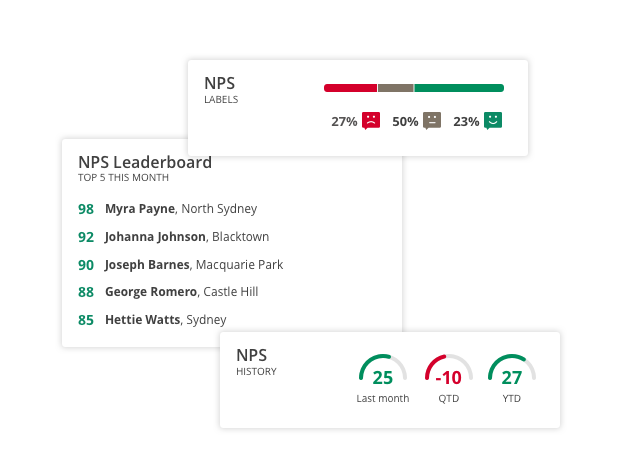Click the grey segment of NPS bar
This screenshot has height=450, width=630.
(x=396, y=88)
